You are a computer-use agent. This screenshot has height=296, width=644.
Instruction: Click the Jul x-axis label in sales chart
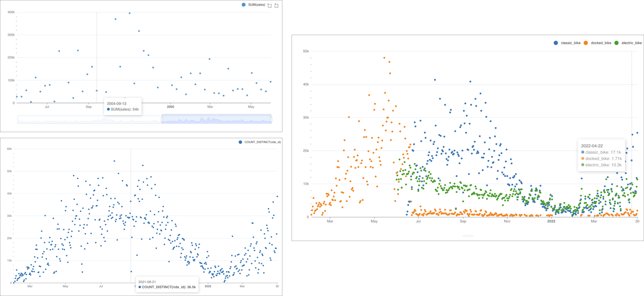tap(47, 107)
